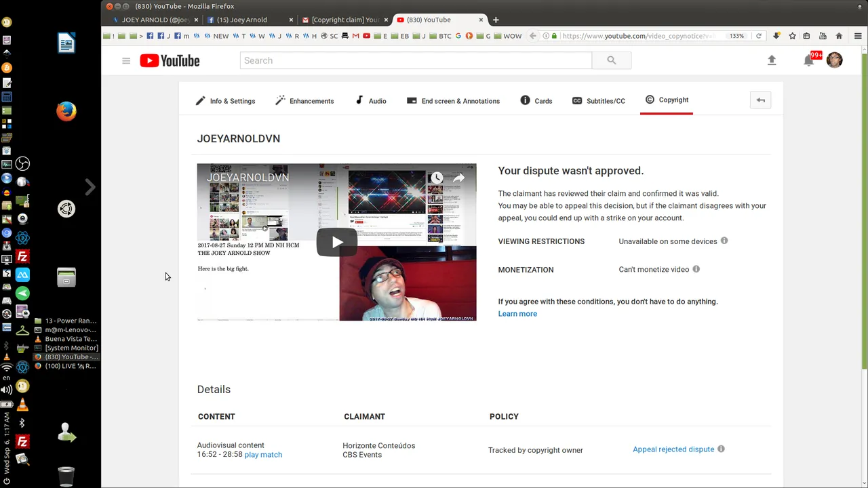
Task: Open the Firefox home button
Action: 839,36
